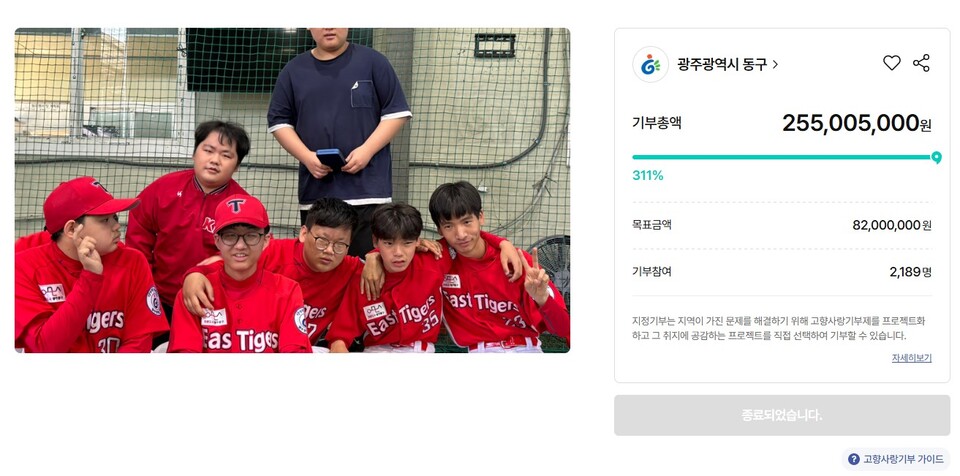960x476 pixels.
Task: Click the East Tigers team photo
Action: click(292, 190)
